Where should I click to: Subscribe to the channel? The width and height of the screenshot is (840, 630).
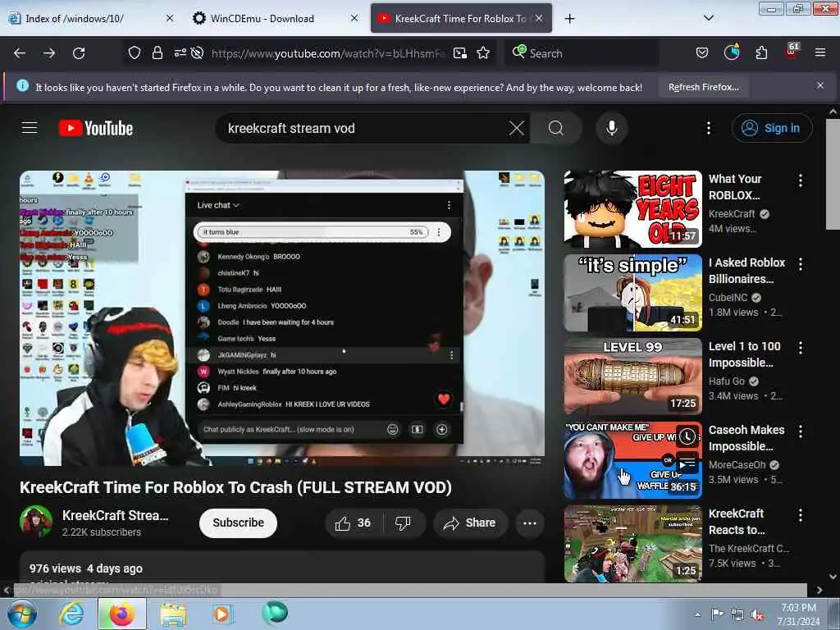(x=238, y=523)
